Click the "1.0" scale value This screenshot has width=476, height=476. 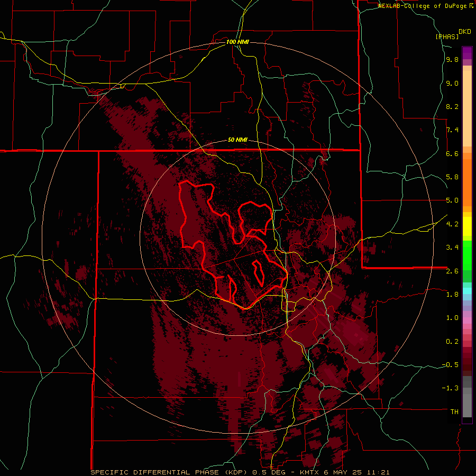[452, 318]
